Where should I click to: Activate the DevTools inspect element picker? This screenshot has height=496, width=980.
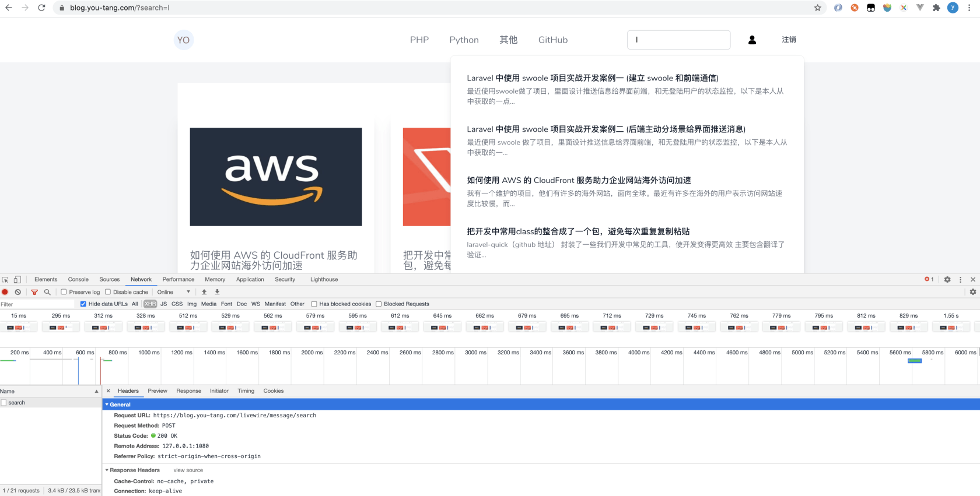(5, 280)
